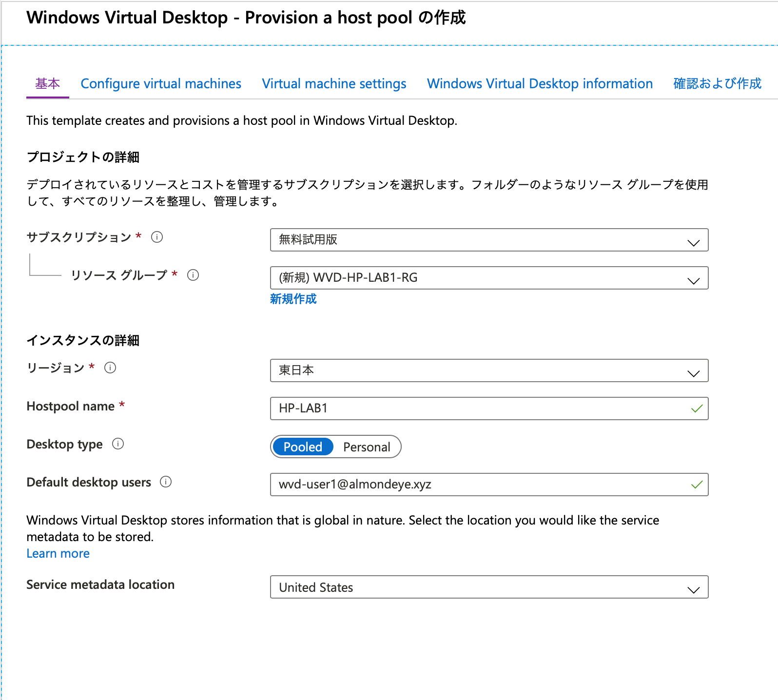
Task: View the リージョン info tooltip
Action: point(111,369)
